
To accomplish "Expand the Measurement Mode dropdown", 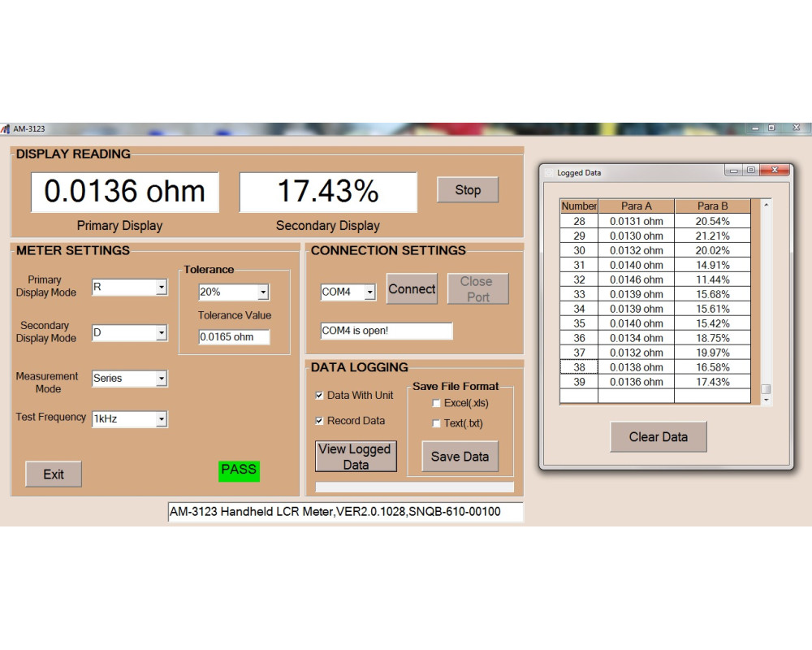I will pyautogui.click(x=161, y=379).
